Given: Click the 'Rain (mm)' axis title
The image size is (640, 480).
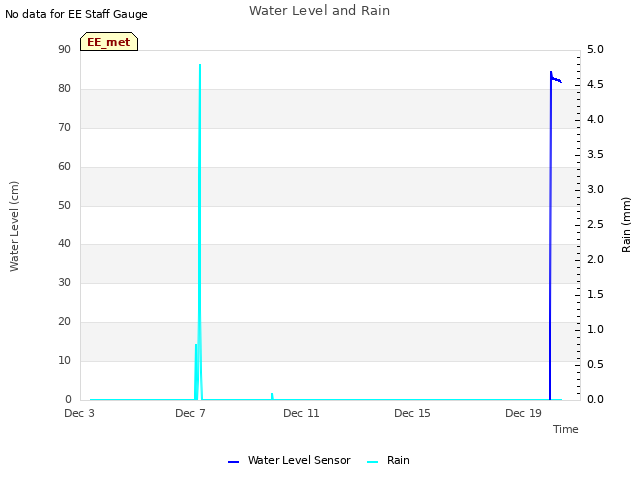Looking at the screenshot, I should click(626, 225).
